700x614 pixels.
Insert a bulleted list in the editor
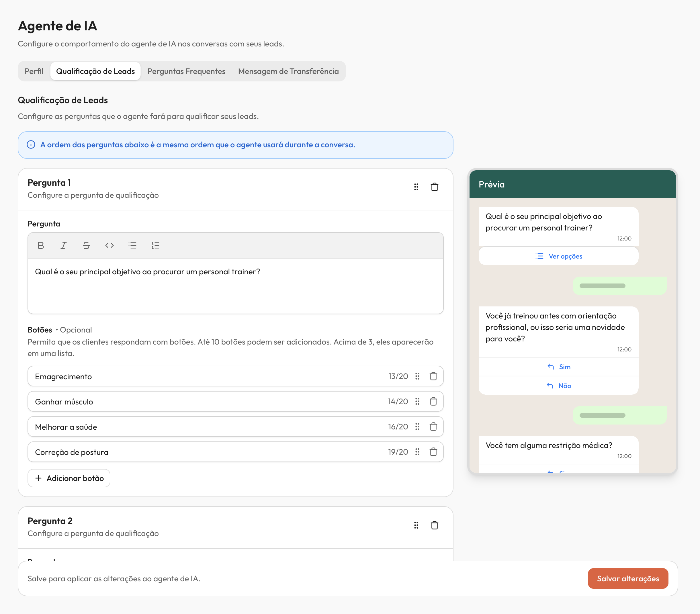[x=132, y=245]
